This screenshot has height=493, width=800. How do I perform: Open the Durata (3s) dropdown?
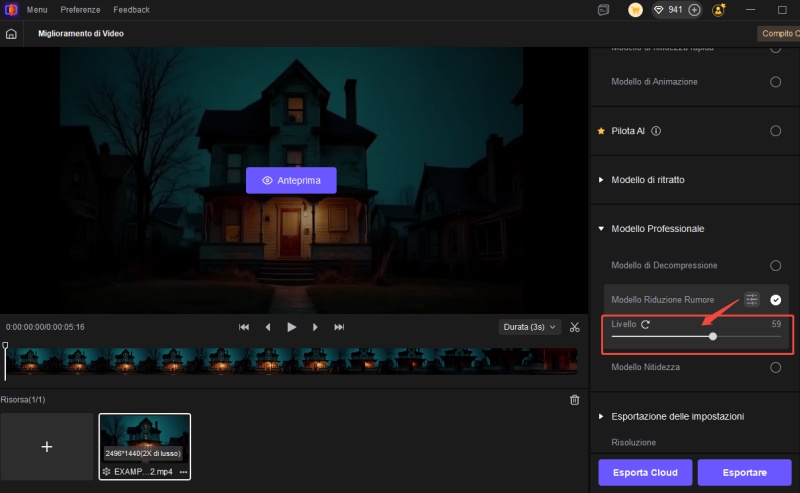[x=529, y=327]
